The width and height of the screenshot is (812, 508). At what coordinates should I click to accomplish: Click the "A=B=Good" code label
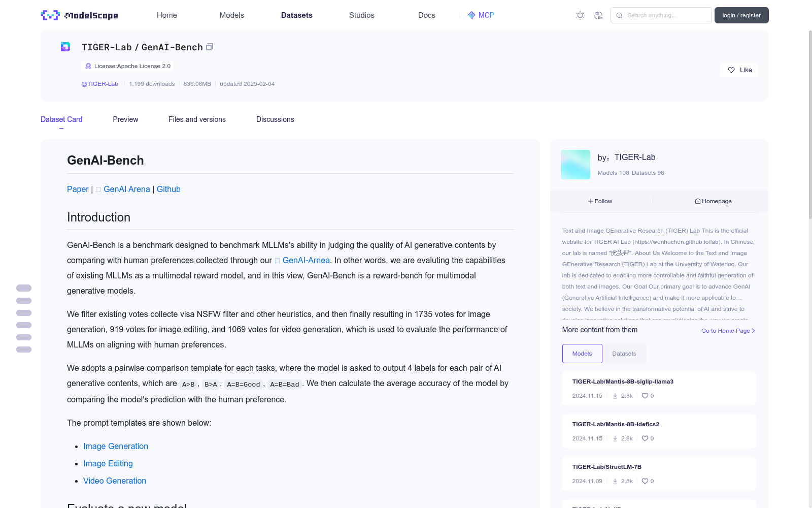244,385
